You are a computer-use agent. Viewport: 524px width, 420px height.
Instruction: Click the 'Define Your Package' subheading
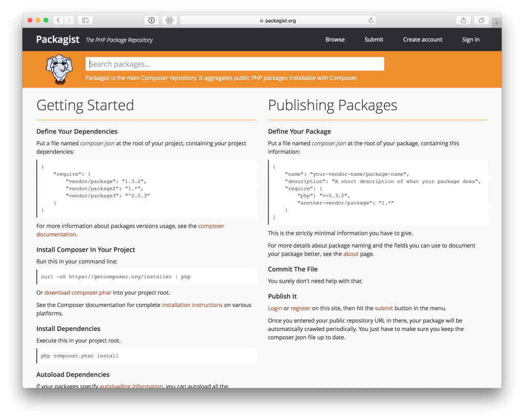[299, 131]
